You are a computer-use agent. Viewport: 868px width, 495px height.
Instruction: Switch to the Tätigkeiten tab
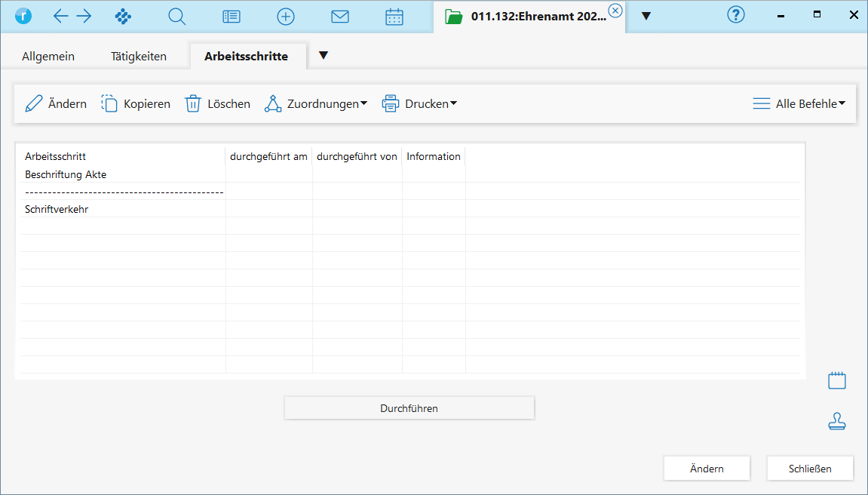pyautogui.click(x=139, y=57)
